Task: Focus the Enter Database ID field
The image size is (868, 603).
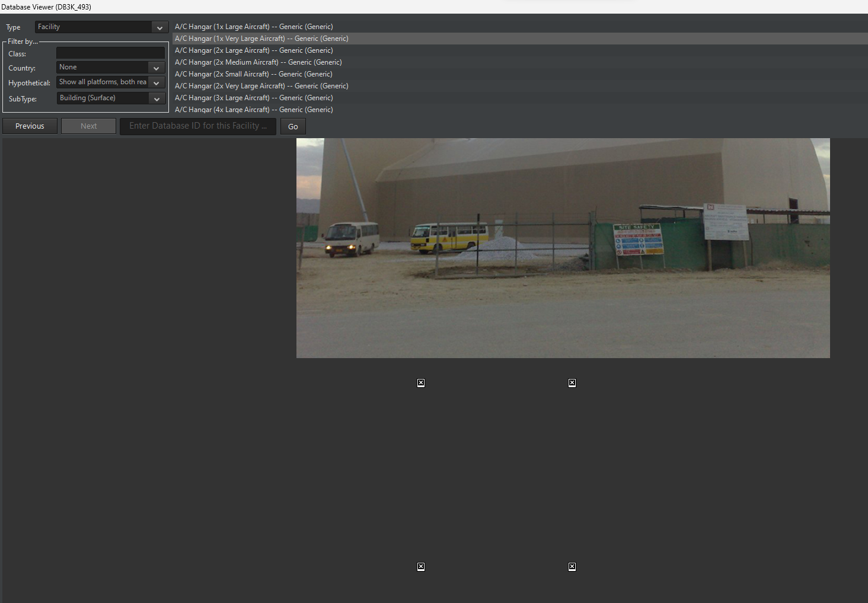Action: pyautogui.click(x=198, y=126)
